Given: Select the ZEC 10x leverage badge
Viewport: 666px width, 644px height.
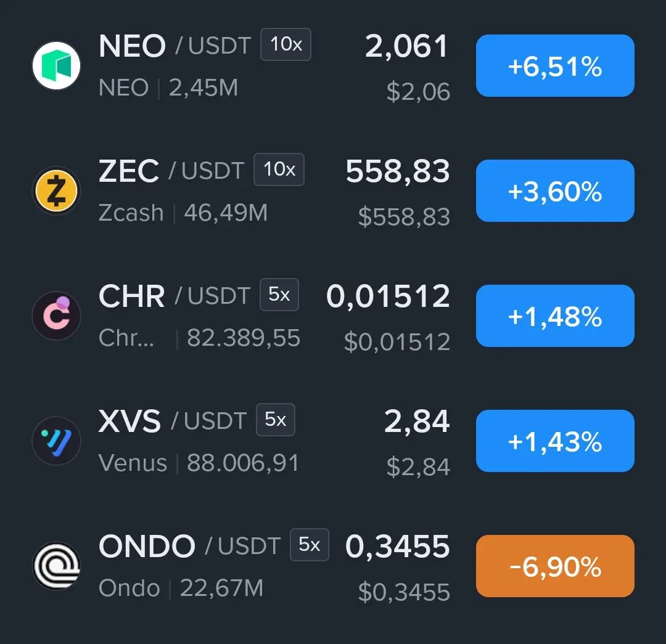Looking at the screenshot, I should coord(279,169).
